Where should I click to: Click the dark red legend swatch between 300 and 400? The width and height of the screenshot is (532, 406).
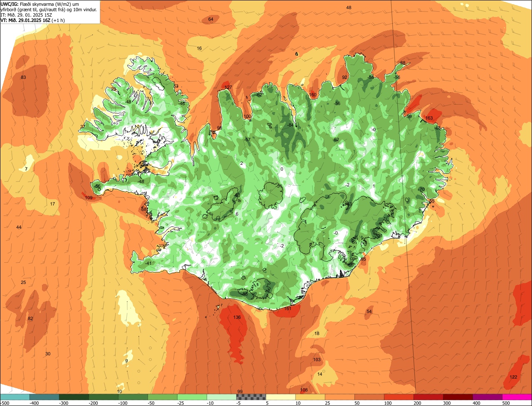pyautogui.click(x=458, y=397)
